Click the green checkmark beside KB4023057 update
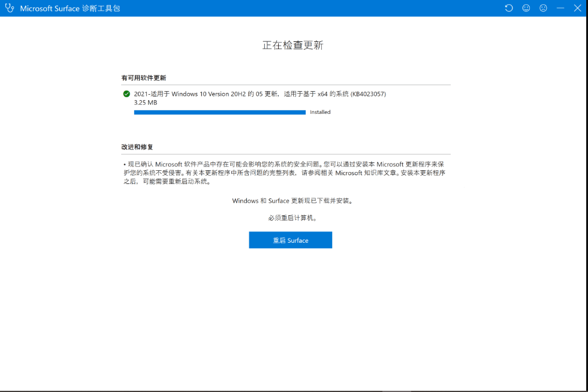 point(126,94)
